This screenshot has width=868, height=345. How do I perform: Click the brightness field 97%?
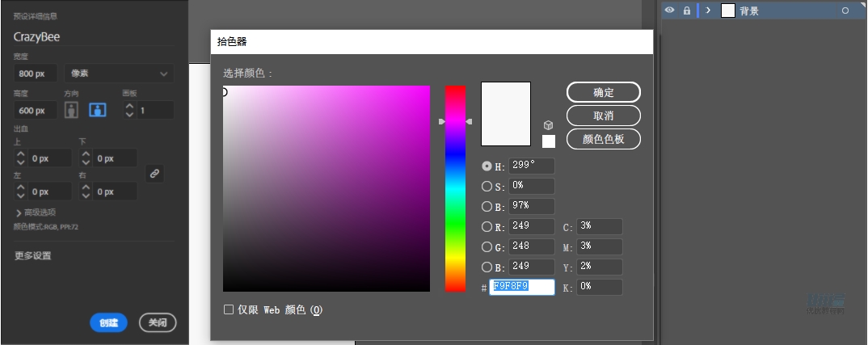click(x=532, y=206)
